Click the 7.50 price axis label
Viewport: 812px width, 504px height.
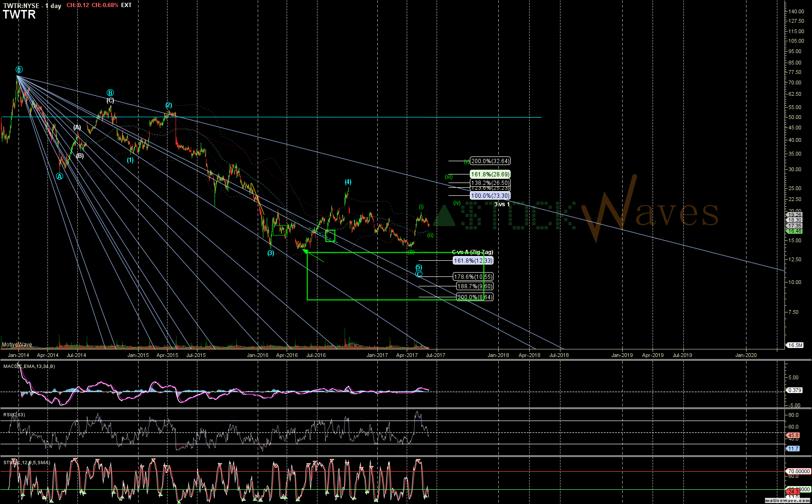coord(793,312)
